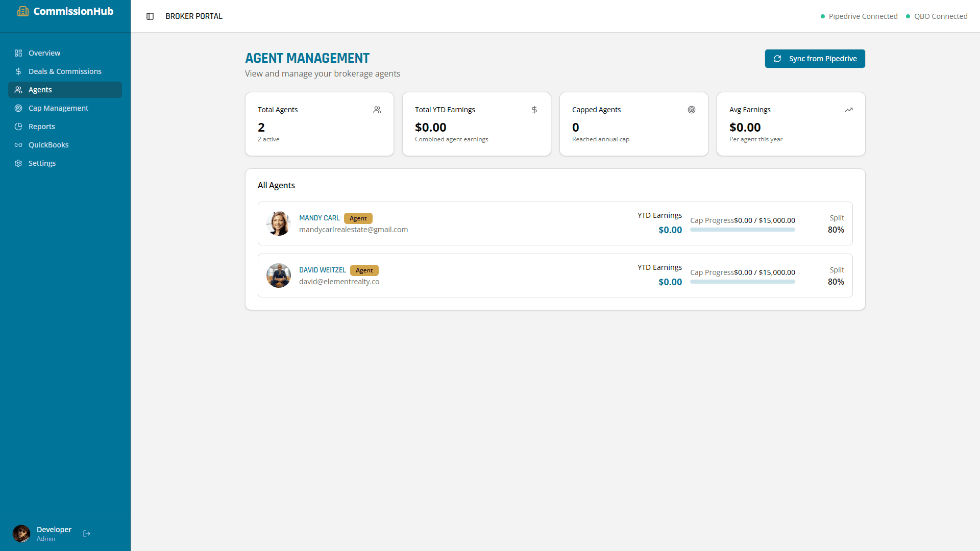Click David Weitzel's profile photo

tap(279, 275)
